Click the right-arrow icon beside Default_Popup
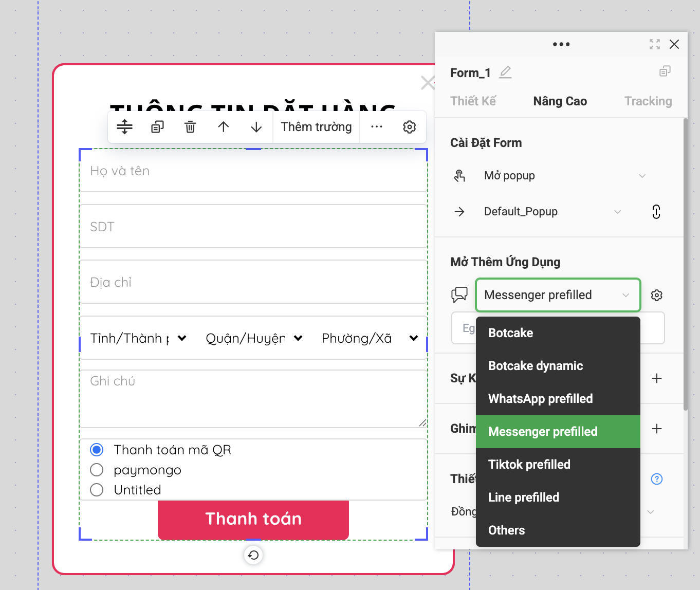 459,212
